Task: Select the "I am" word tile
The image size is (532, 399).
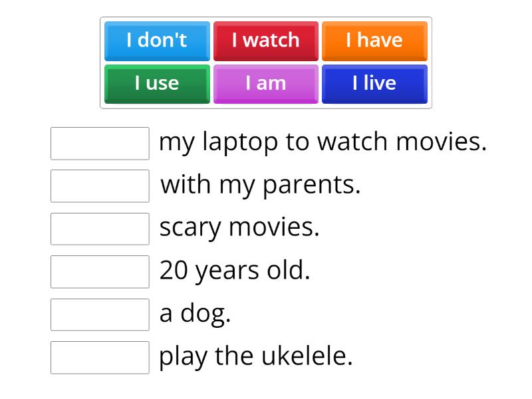Action: coord(265,83)
